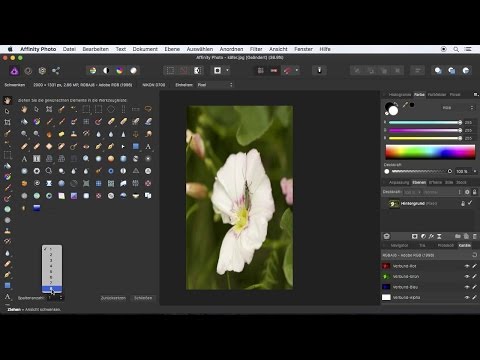The width and height of the screenshot is (480, 360).
Task: Select the Crop tool in left toolbar
Action: 7,122
